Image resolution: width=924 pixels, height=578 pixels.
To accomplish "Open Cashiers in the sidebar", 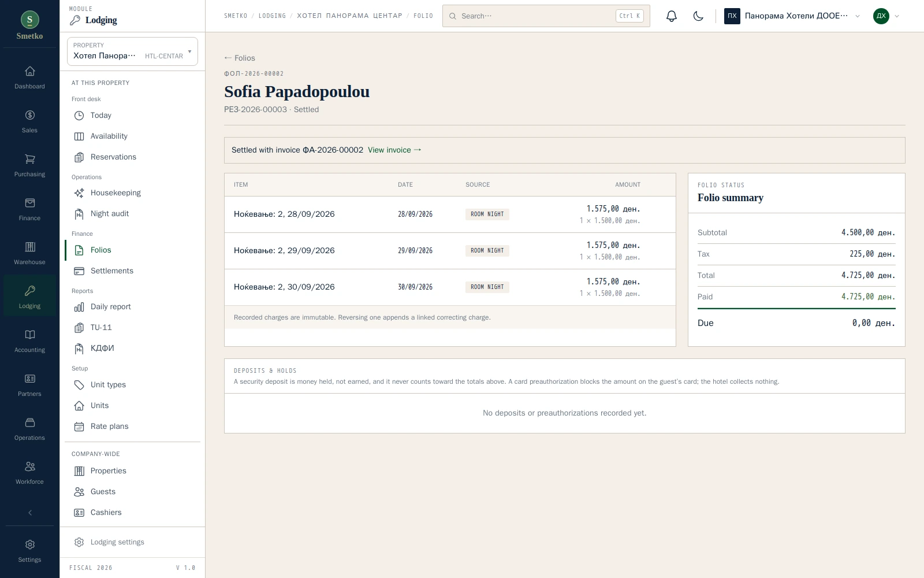I will point(132,513).
